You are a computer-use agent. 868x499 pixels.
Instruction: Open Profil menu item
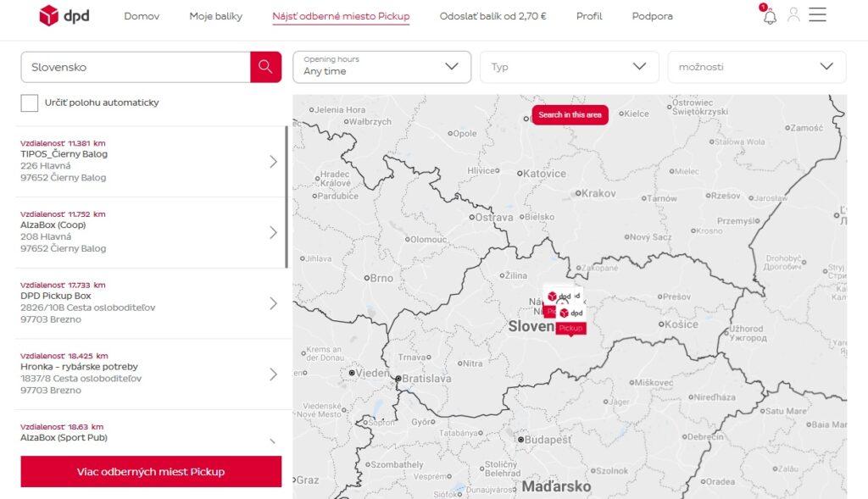pyautogui.click(x=589, y=16)
